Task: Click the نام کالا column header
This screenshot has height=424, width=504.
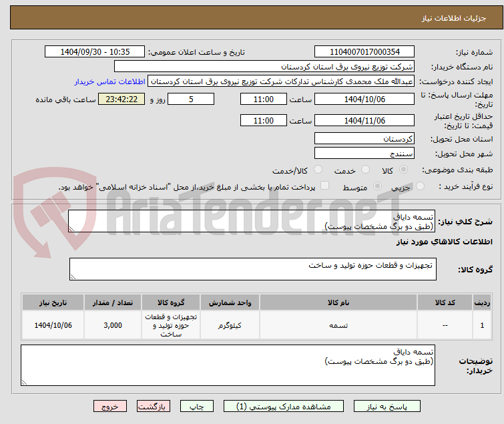Action: 338,302
